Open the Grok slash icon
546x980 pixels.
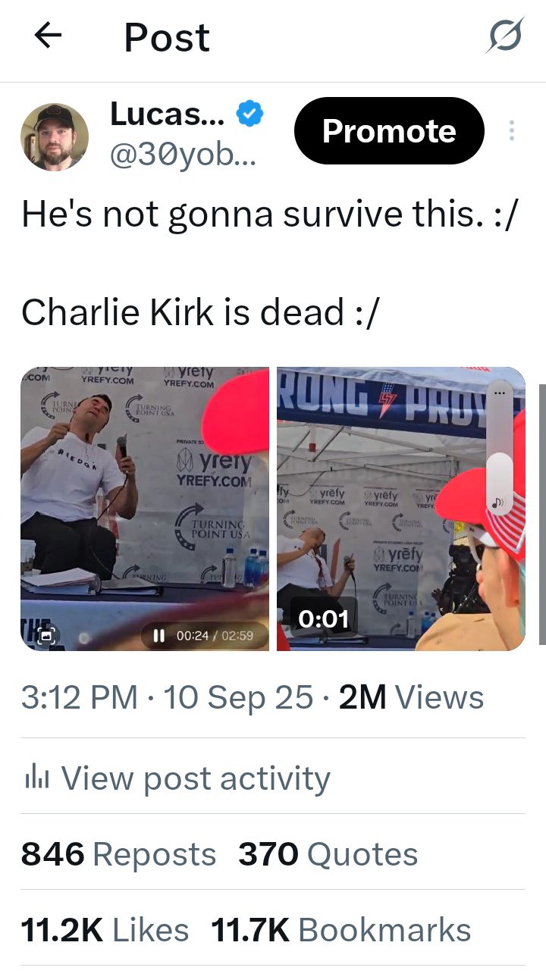(504, 36)
